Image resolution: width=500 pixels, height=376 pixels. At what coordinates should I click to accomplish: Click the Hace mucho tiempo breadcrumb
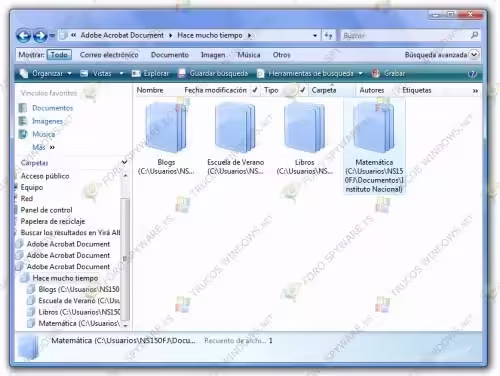(210, 35)
